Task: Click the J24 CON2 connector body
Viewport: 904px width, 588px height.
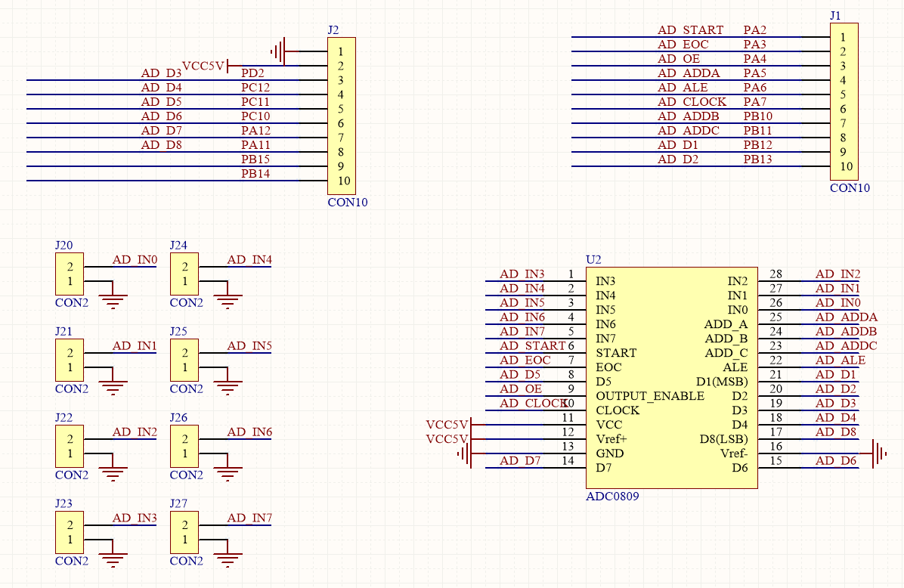Action: [184, 274]
